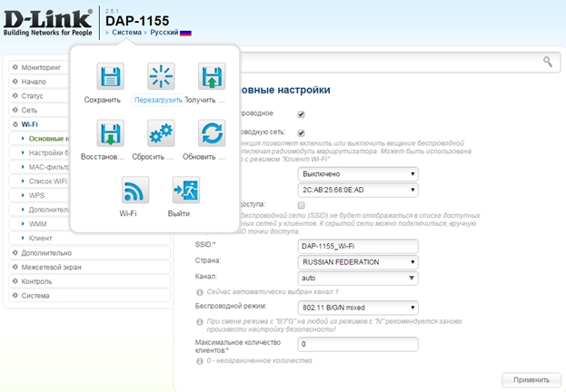Open the RUSSIAN FEDERATION country dropdown
The image size is (566, 392).
pos(358,261)
